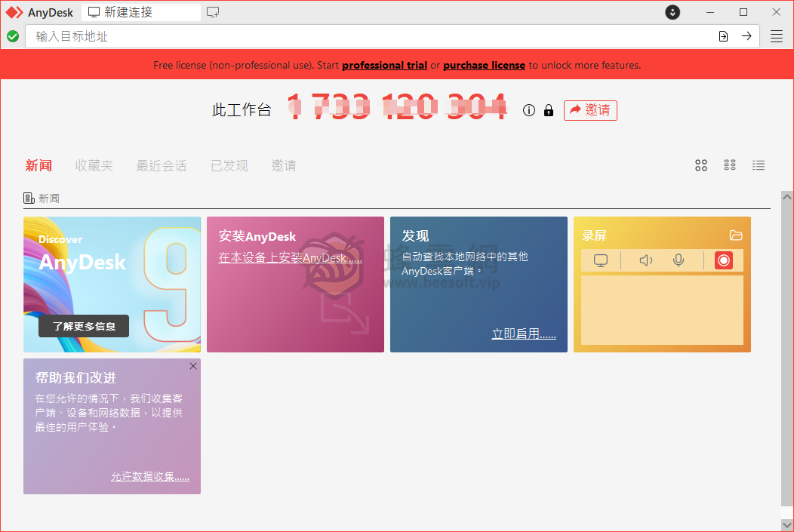Open a new session tab icon

click(x=213, y=12)
